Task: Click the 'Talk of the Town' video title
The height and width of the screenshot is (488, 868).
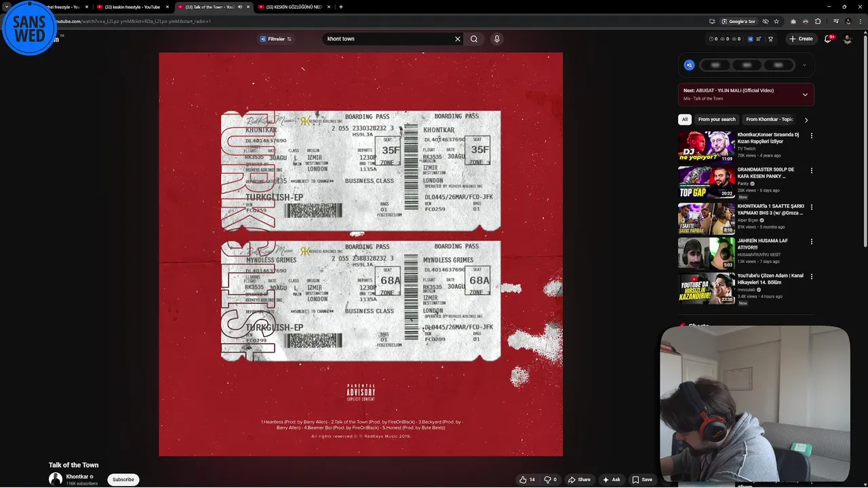Action: pyautogui.click(x=73, y=465)
